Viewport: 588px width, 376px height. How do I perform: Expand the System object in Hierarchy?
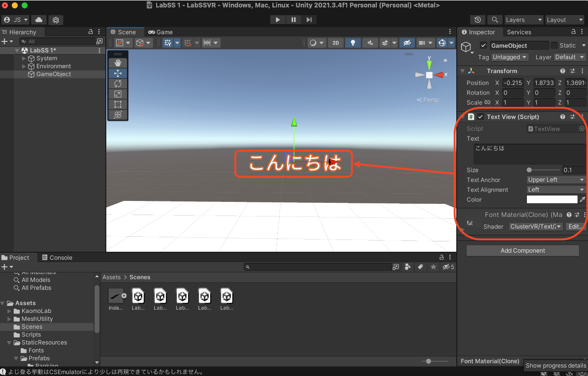[x=24, y=58]
